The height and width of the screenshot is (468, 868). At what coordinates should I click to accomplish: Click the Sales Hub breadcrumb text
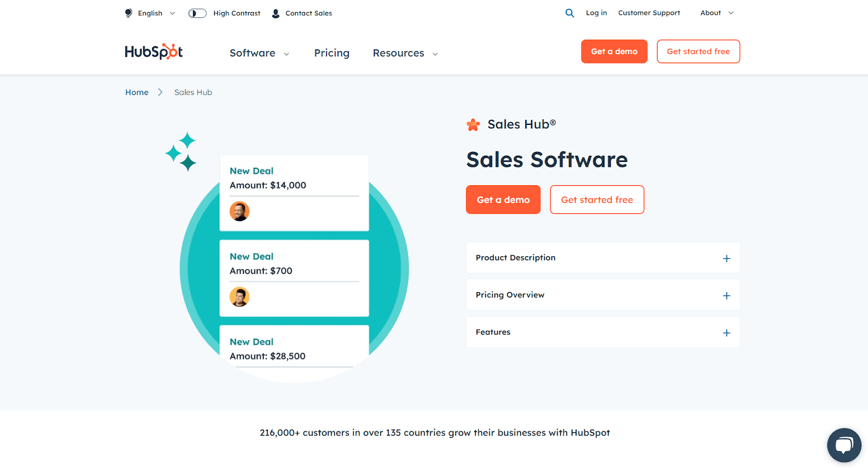pos(193,92)
